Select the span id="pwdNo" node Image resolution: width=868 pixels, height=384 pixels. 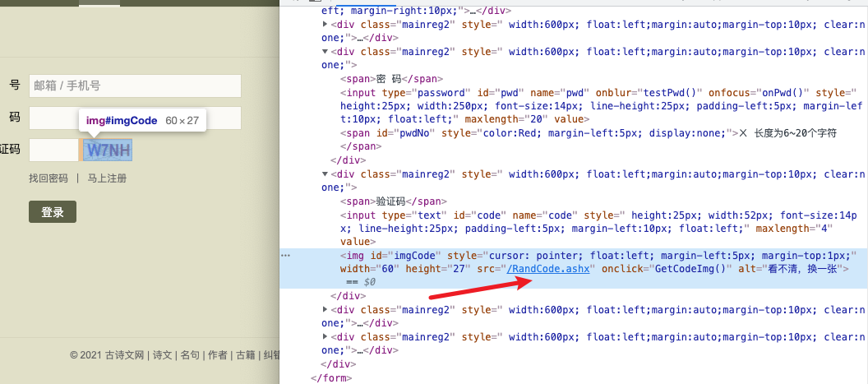[589, 140]
